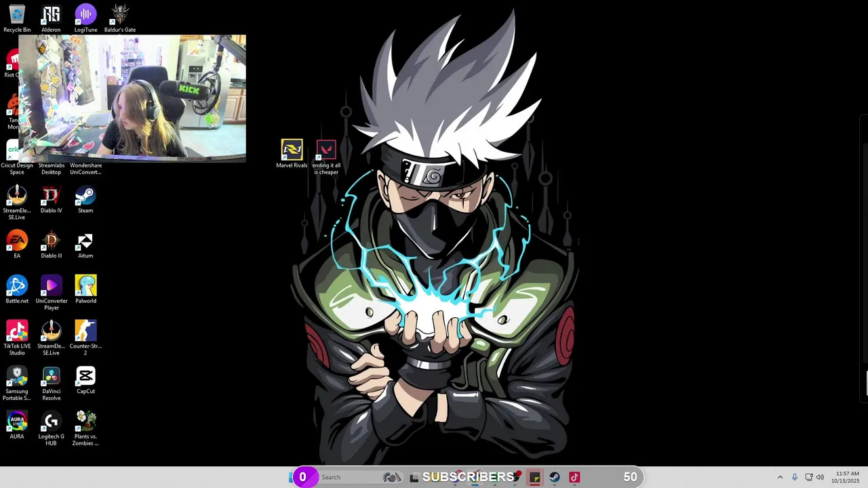Launch the Palworld desktop shortcut

pos(85,290)
